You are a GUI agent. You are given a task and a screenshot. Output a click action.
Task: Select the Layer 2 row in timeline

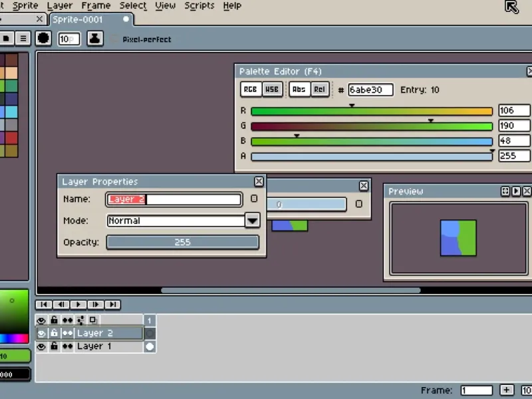pos(108,333)
